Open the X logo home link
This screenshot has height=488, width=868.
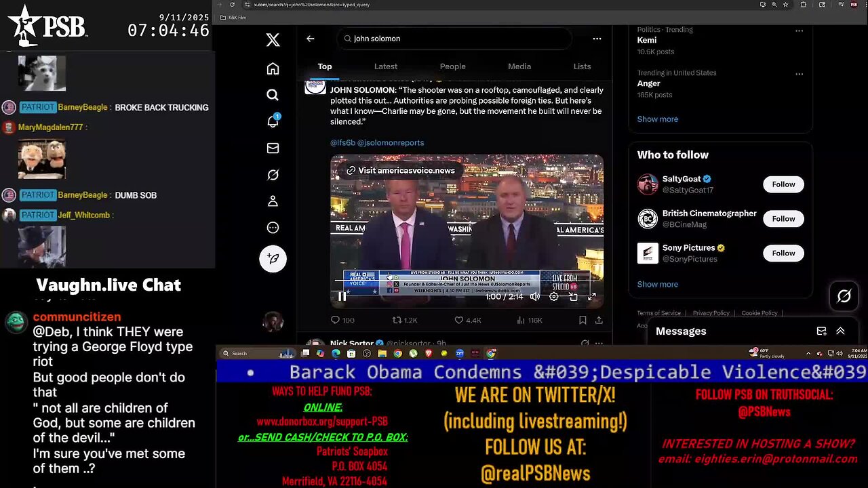tap(273, 39)
